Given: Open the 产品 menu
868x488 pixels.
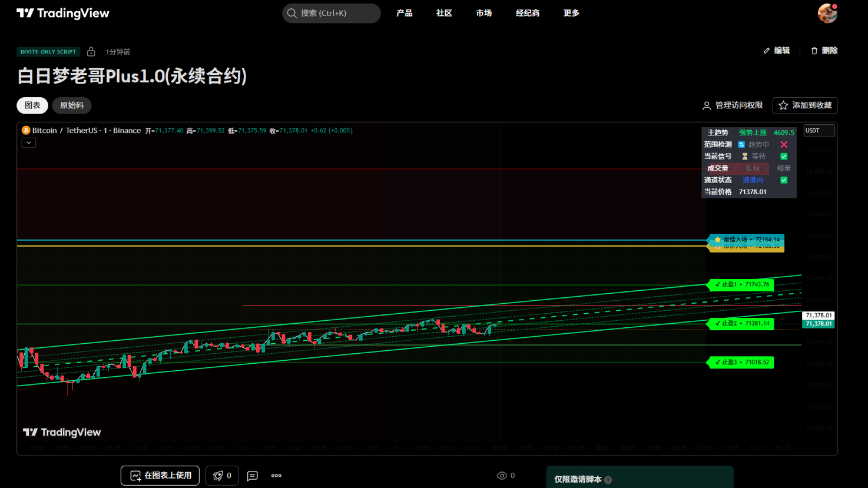Looking at the screenshot, I should [405, 13].
